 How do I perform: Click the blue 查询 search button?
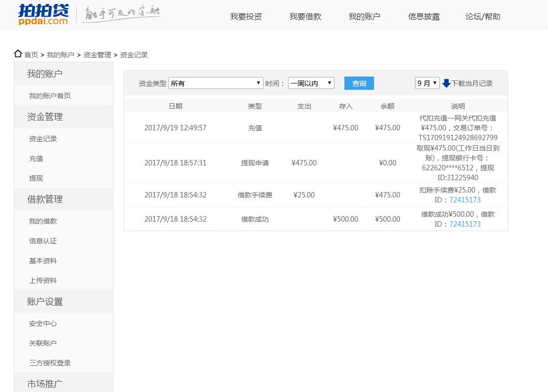click(359, 83)
